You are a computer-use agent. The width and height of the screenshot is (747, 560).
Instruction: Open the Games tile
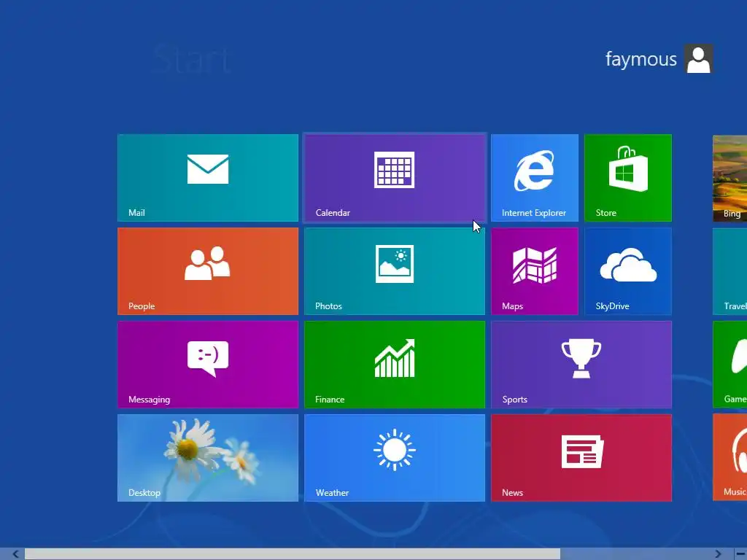pyautogui.click(x=729, y=365)
